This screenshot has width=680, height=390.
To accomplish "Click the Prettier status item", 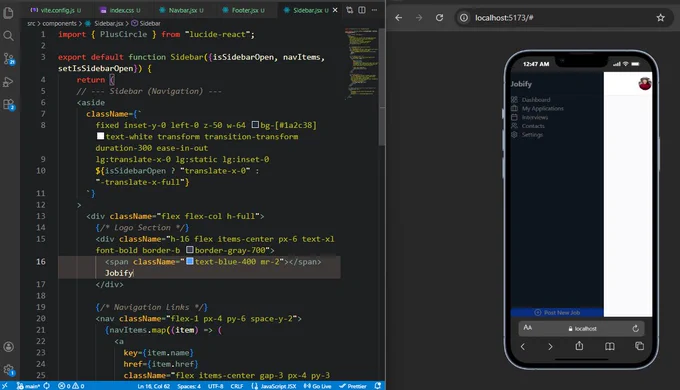I will pyautogui.click(x=353, y=386).
